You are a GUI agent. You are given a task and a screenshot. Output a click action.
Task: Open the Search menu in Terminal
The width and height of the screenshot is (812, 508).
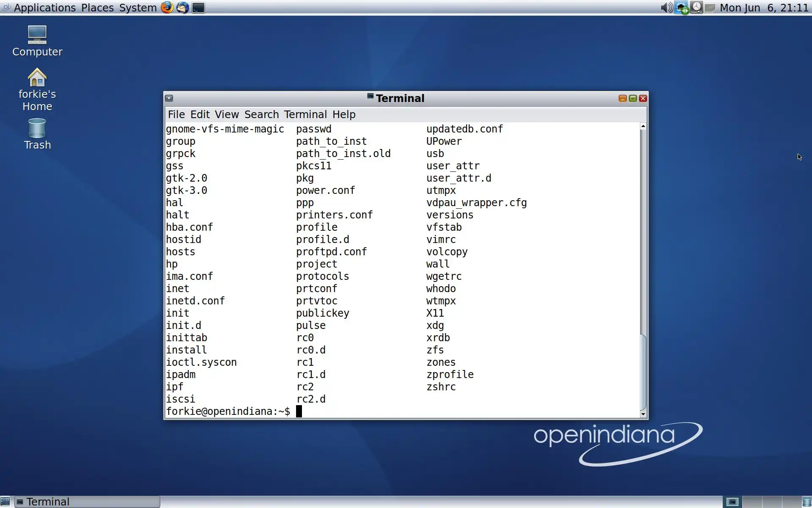(261, 114)
